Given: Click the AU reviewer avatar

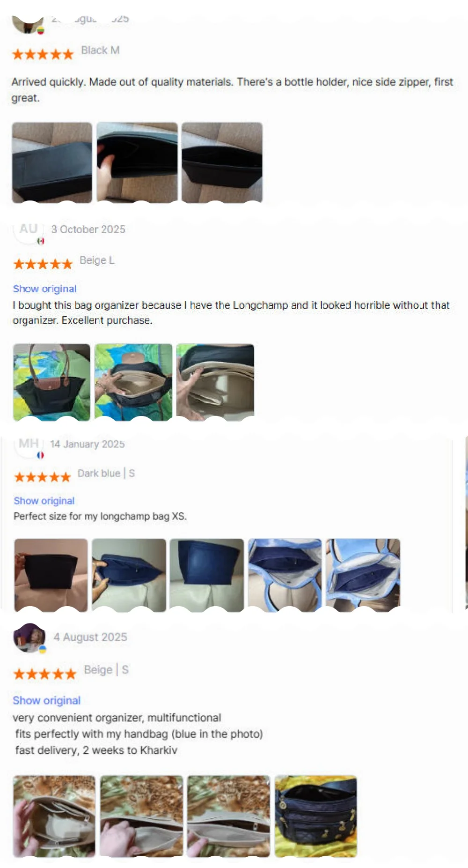Looking at the screenshot, I should click(29, 230).
